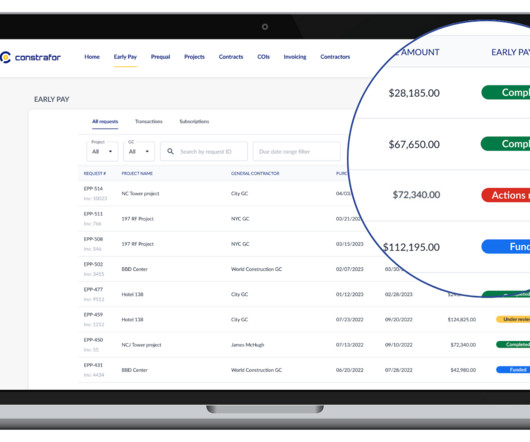Screen dimensions: 530x442
Task: Open the Early Pay nav item
Action: [x=125, y=57]
